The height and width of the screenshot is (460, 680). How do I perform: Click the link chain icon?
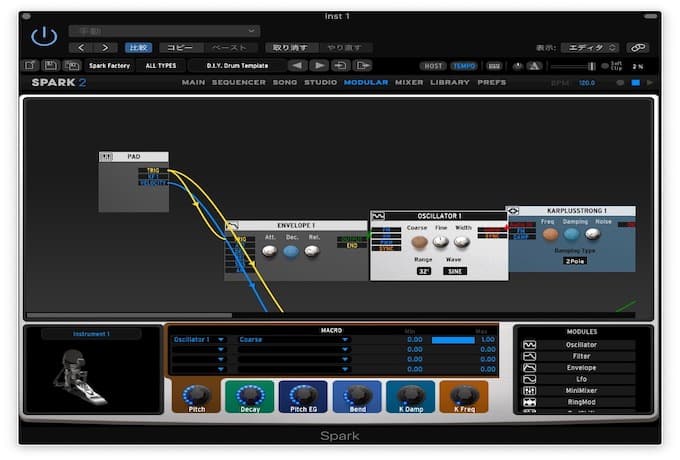[x=638, y=48]
